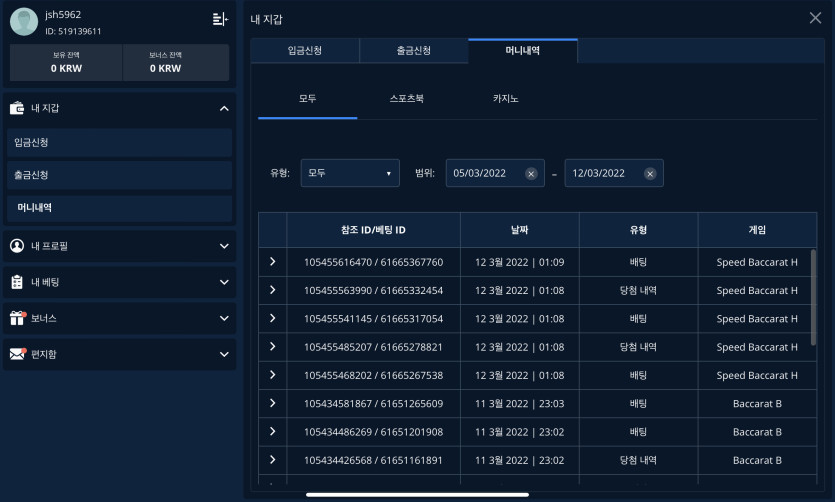Image resolution: width=835 pixels, height=502 pixels.
Task: Click the 내 지갑 panel title
Action: click(266, 19)
